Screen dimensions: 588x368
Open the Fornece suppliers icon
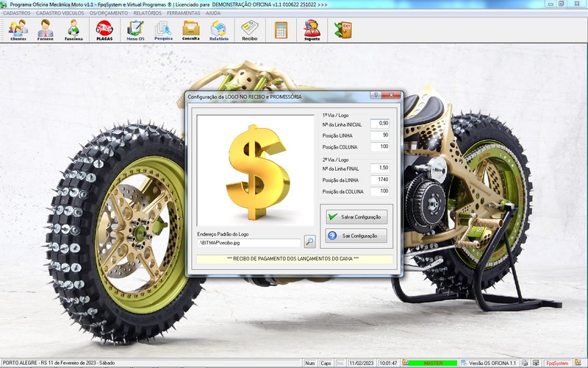click(x=46, y=30)
